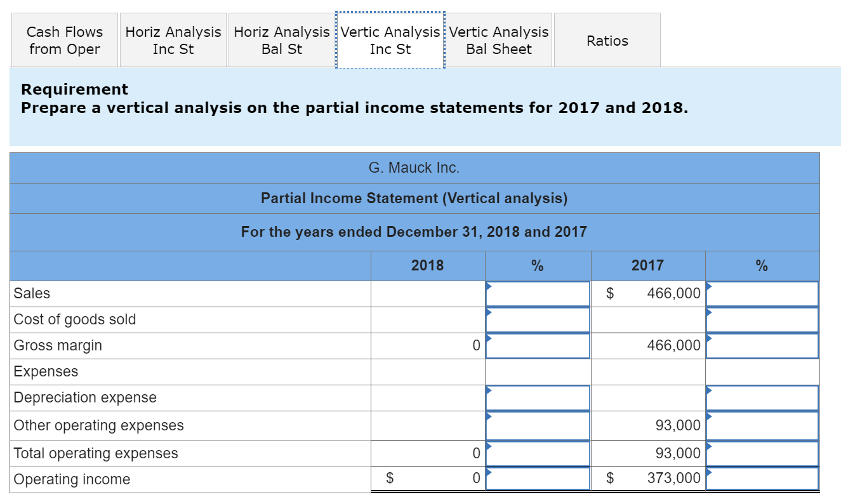Select the Other operating expenses label
The width and height of the screenshot is (841, 504).
pyautogui.click(x=99, y=425)
